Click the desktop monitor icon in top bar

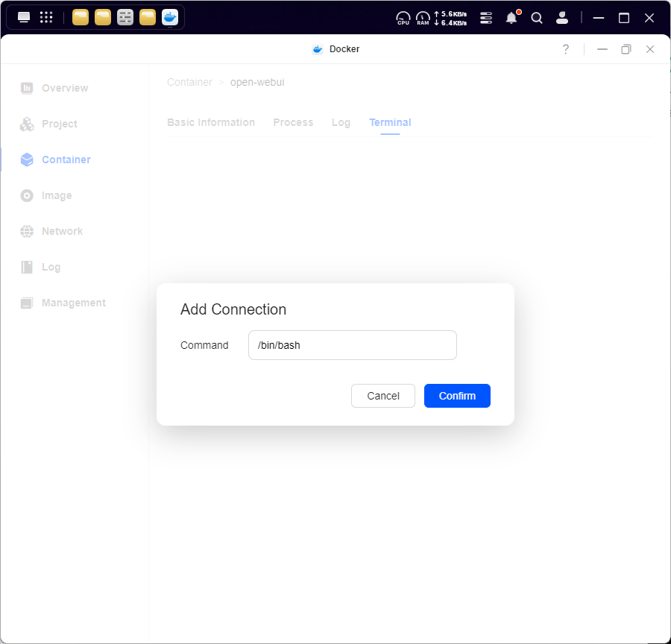click(24, 17)
